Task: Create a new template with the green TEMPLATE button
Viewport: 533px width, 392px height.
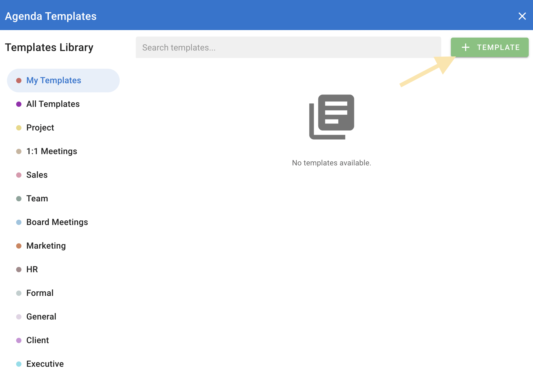Action: (490, 48)
